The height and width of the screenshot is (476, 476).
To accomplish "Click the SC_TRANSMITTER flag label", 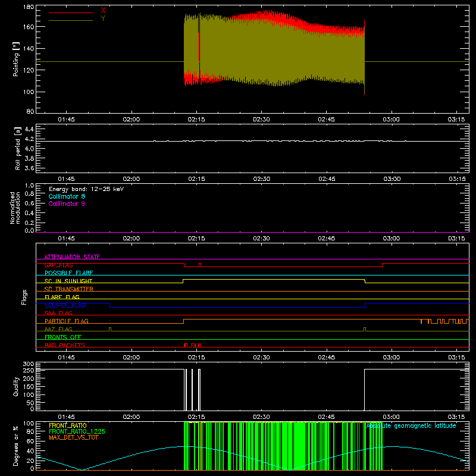I will pyautogui.click(x=69, y=289).
